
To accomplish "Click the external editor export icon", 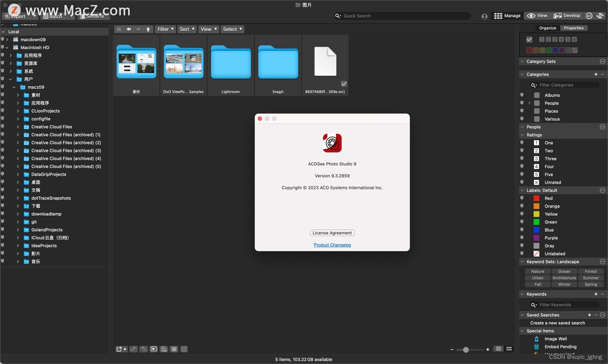I will click(121, 349).
